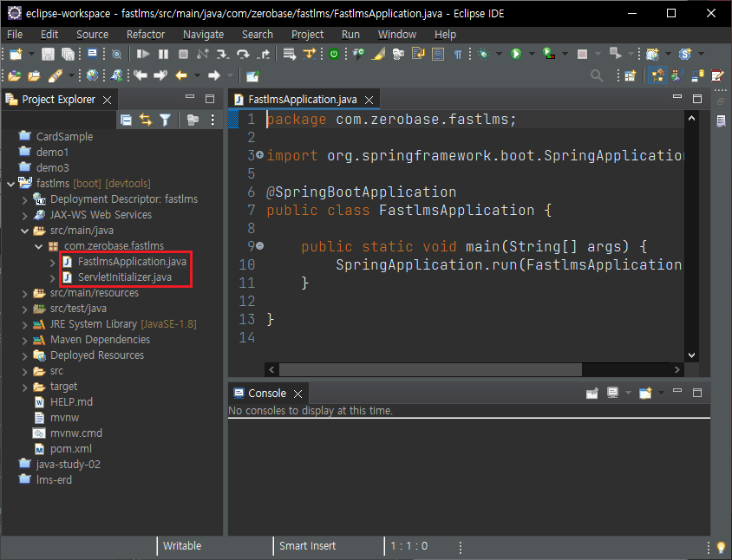This screenshot has height=560, width=732.
Task: Click the Terminate stop icon near Suspend
Action: tap(184, 54)
